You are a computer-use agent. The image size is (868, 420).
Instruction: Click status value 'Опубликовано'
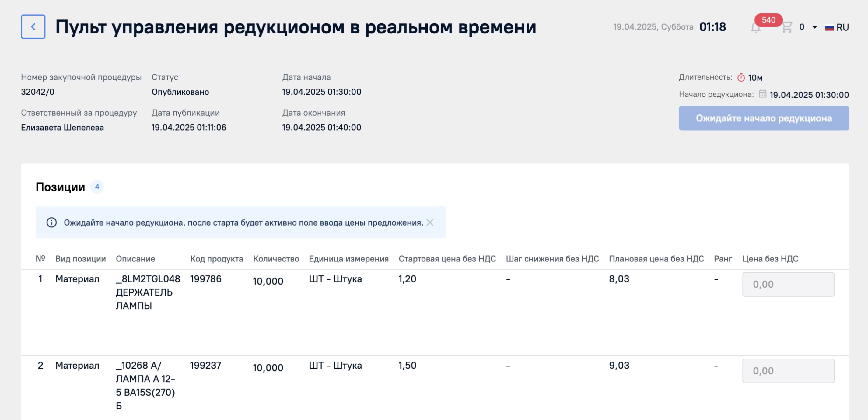pyautogui.click(x=180, y=92)
